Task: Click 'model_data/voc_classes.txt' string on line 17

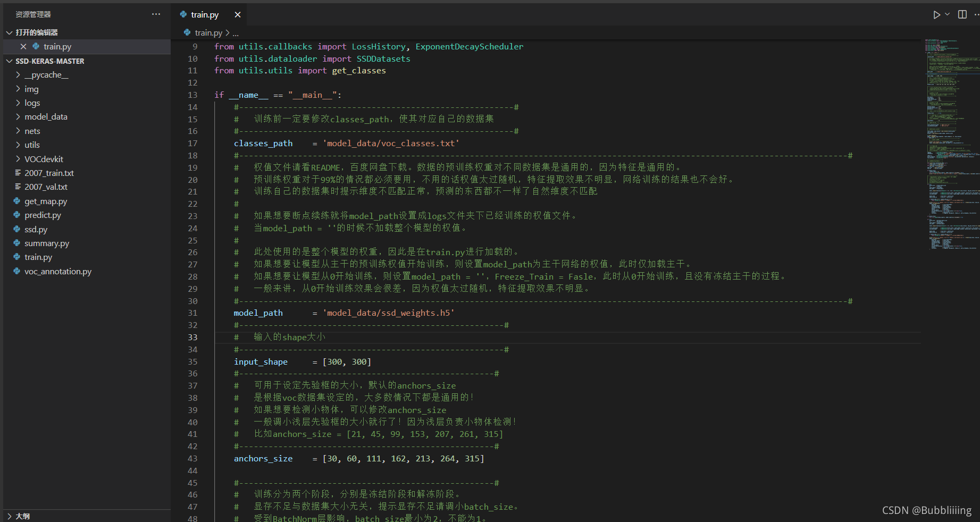Action: click(x=391, y=144)
